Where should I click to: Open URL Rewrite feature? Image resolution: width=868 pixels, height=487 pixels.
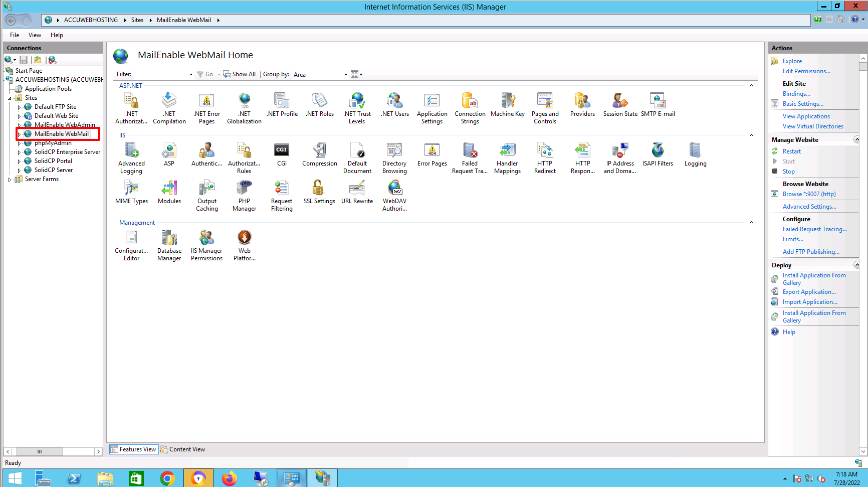point(357,192)
